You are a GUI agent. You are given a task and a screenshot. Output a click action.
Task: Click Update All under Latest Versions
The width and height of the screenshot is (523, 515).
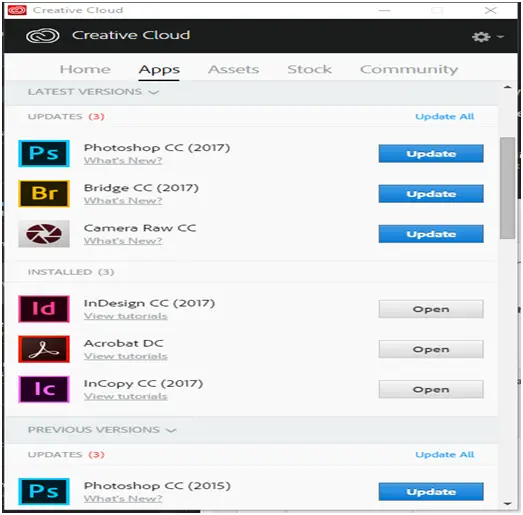(x=444, y=116)
